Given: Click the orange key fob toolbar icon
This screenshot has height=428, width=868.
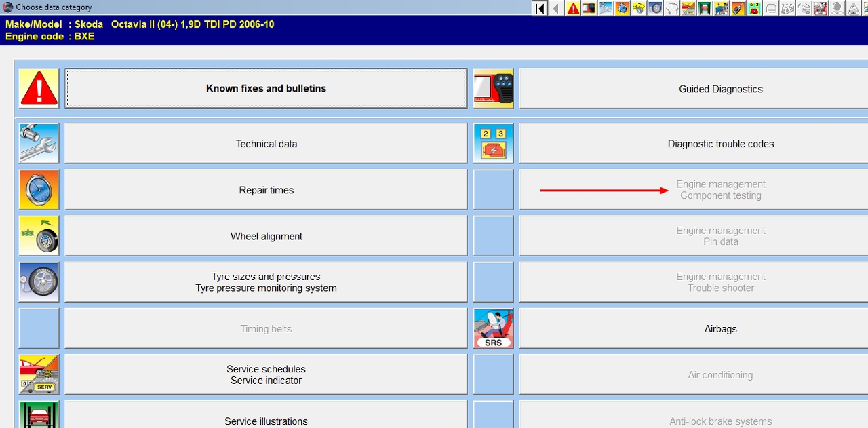Looking at the screenshot, I should [x=738, y=8].
